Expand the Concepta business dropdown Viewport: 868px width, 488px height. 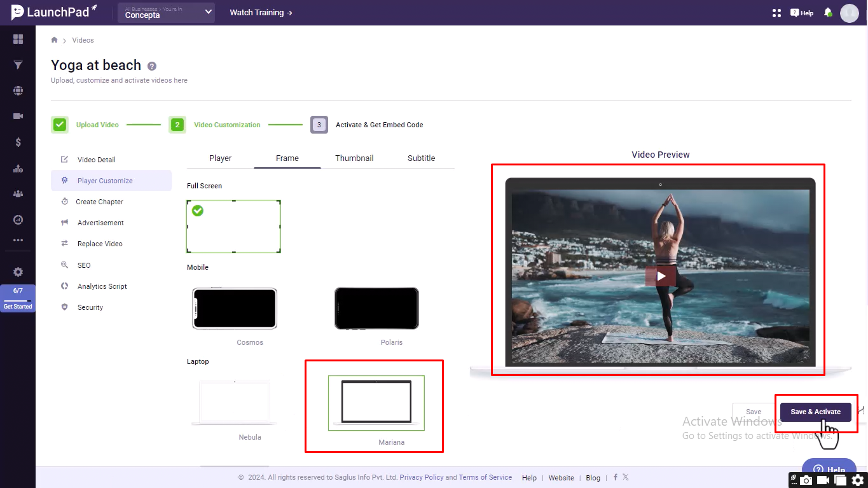tap(167, 13)
